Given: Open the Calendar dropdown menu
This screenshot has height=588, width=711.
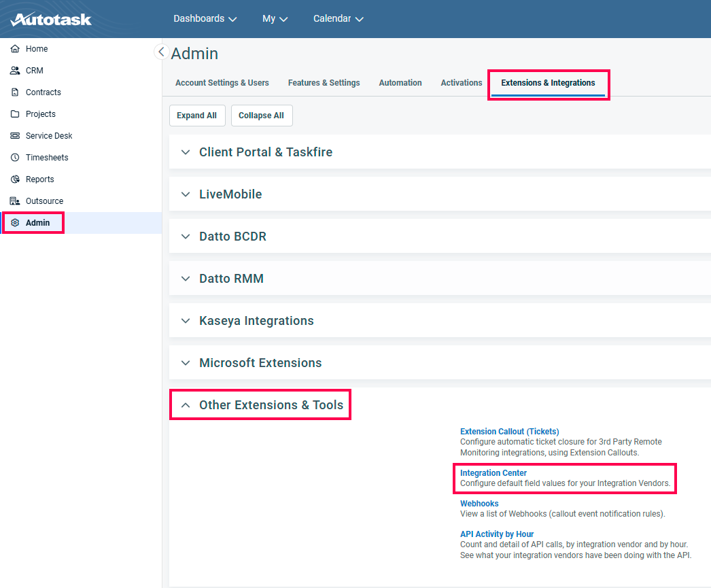Looking at the screenshot, I should 338,19.
